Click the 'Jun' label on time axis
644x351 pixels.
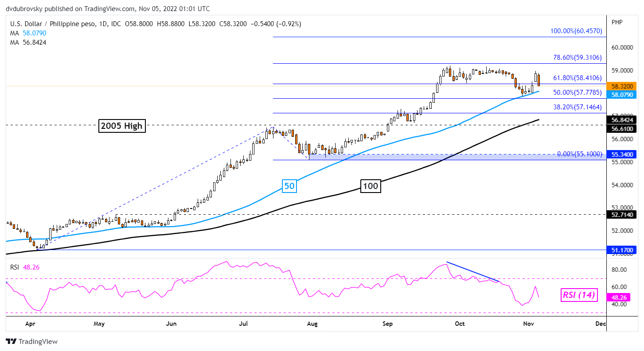[x=171, y=324]
